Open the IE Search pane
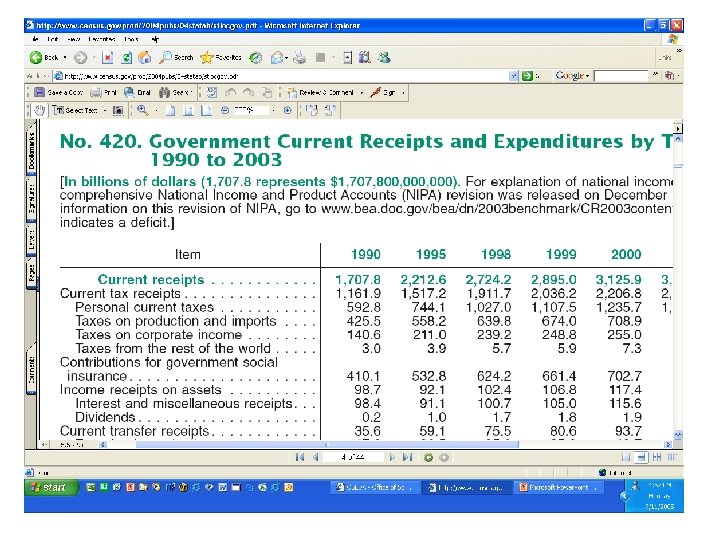The height and width of the screenshot is (540, 720). (176, 57)
